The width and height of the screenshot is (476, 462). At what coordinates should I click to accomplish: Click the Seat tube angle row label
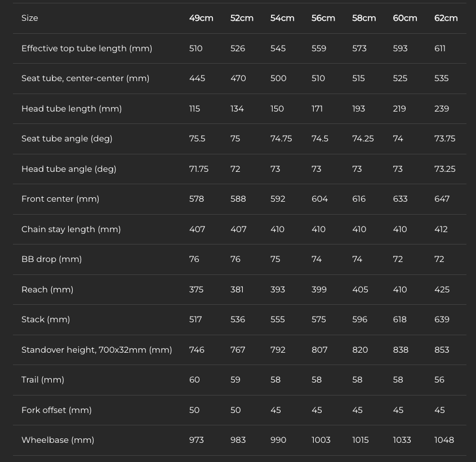[x=67, y=139]
